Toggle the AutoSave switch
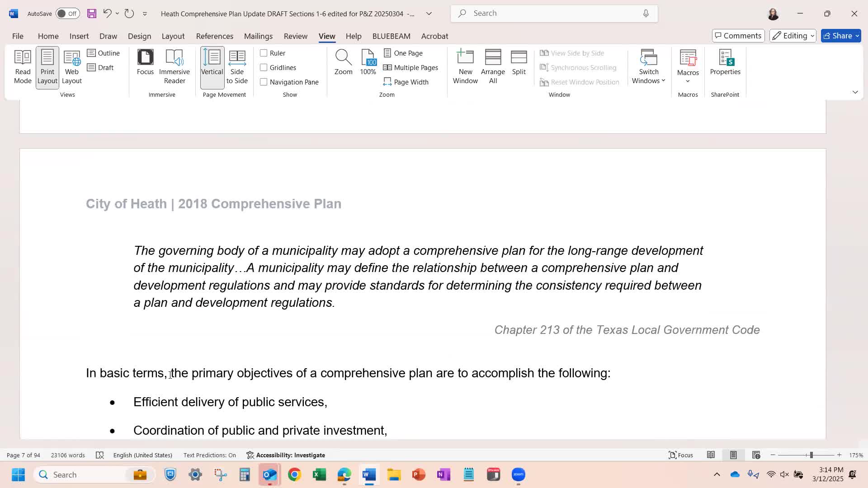 click(67, 14)
